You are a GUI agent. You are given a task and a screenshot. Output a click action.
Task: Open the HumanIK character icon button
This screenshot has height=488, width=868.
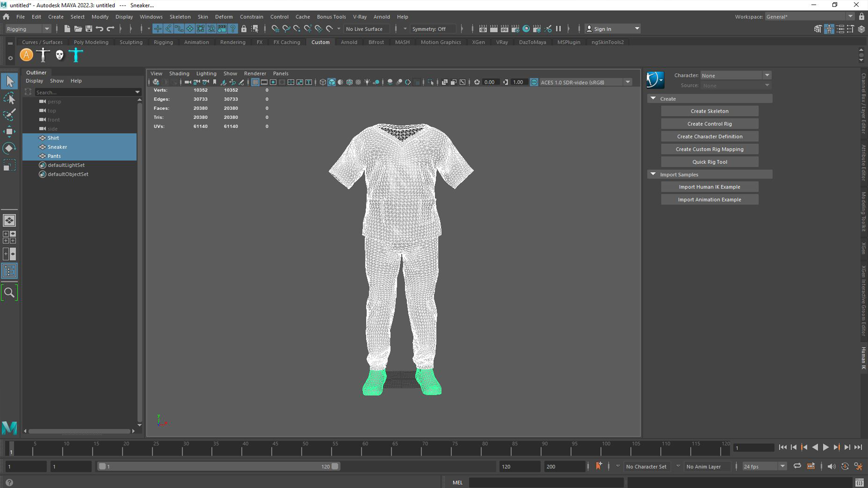[655, 80]
